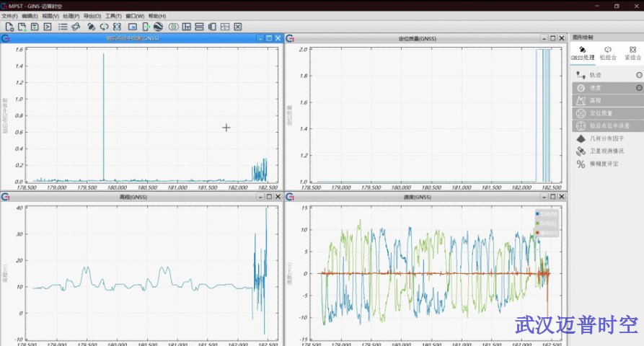
Task: Switch to the 紧组合 tab
Action: click(x=632, y=53)
